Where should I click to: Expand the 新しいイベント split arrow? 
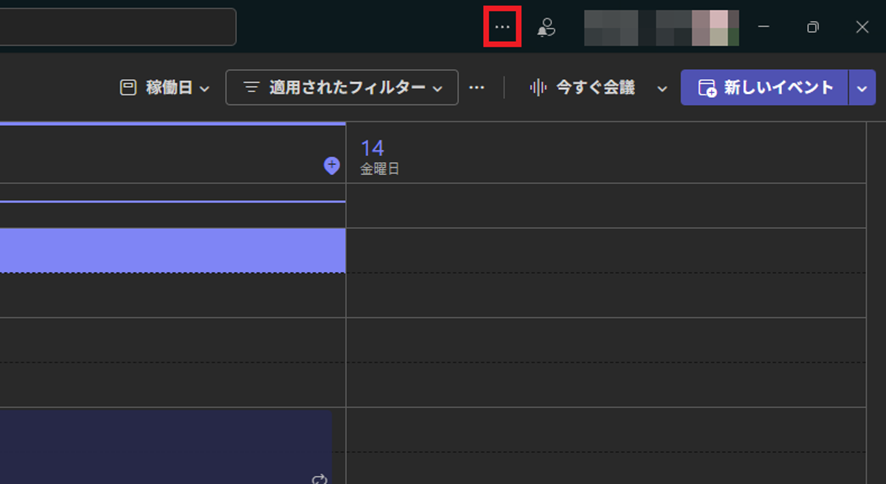[x=862, y=88]
